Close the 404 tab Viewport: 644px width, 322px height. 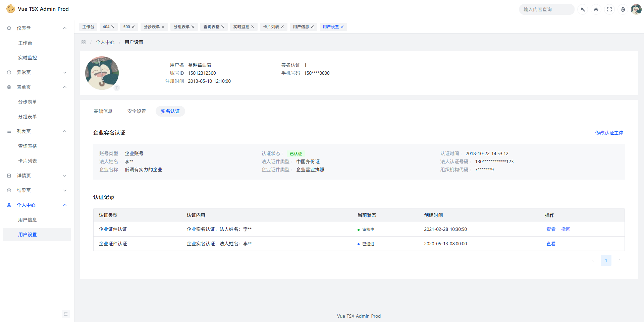pos(113,27)
